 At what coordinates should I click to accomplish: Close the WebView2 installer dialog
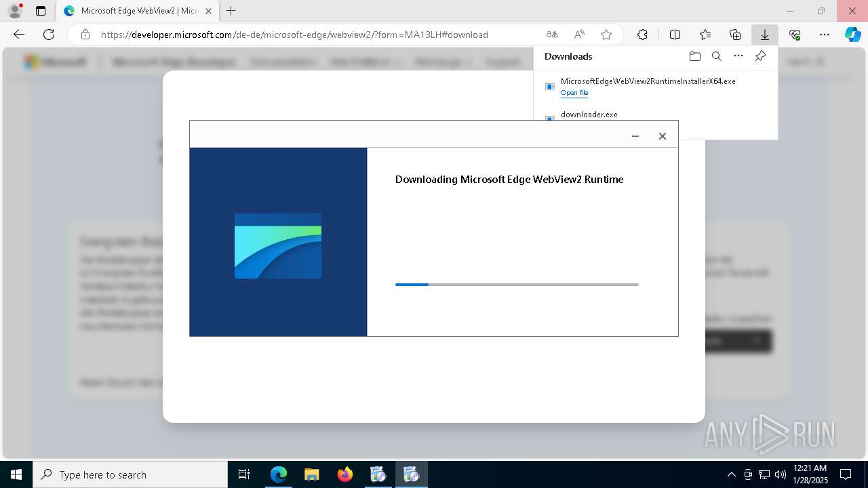[663, 136]
